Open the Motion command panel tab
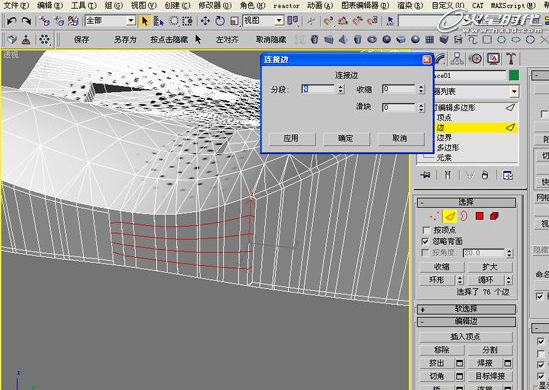This screenshot has height=390, width=549. click(x=475, y=58)
